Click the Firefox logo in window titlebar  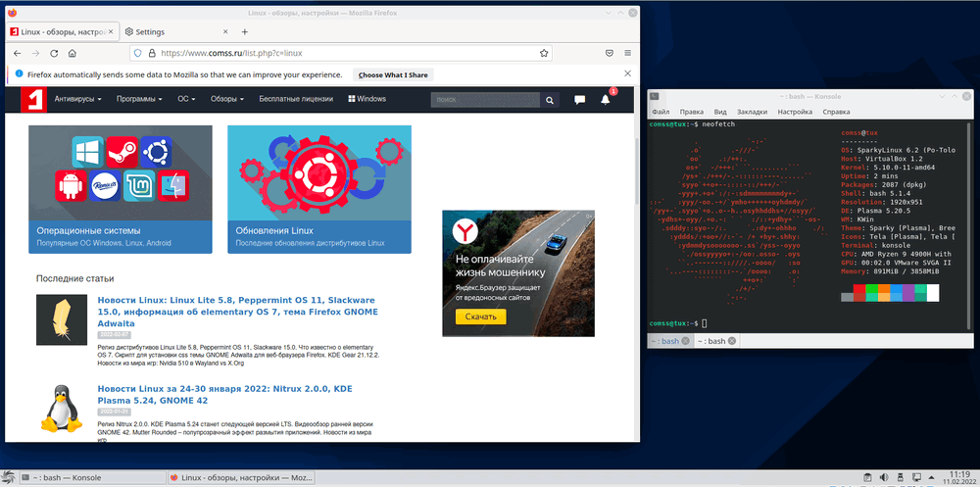pyautogui.click(x=12, y=13)
